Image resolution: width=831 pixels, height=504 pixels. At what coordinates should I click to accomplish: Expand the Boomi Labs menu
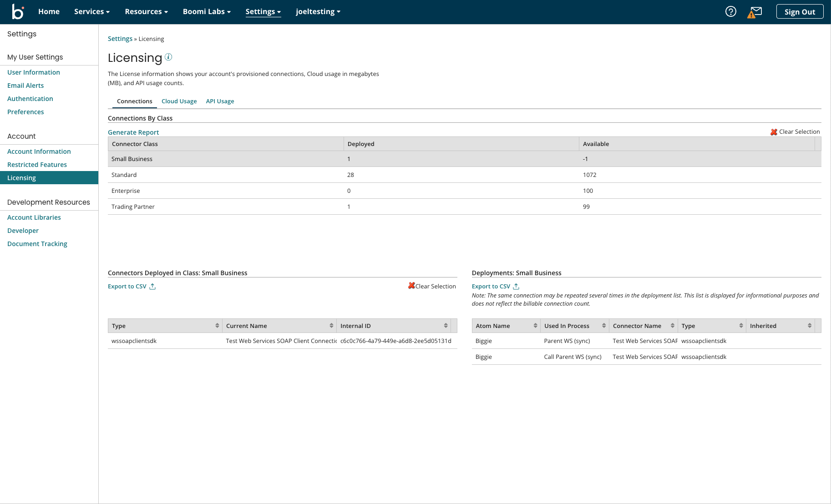[207, 11]
